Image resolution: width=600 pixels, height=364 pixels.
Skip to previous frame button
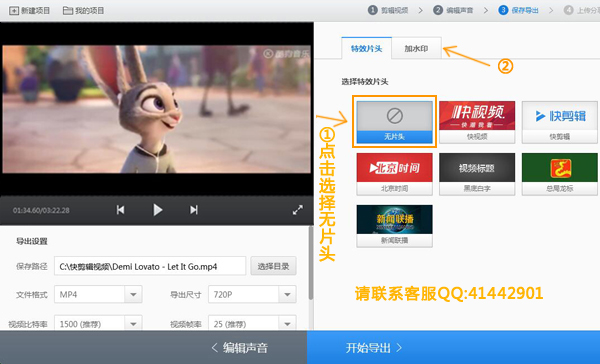(x=120, y=210)
